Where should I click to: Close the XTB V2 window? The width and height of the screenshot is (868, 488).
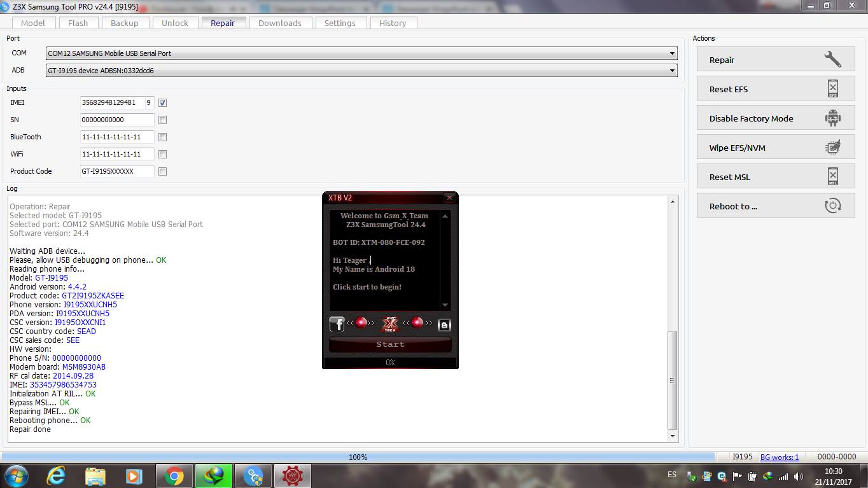point(449,198)
